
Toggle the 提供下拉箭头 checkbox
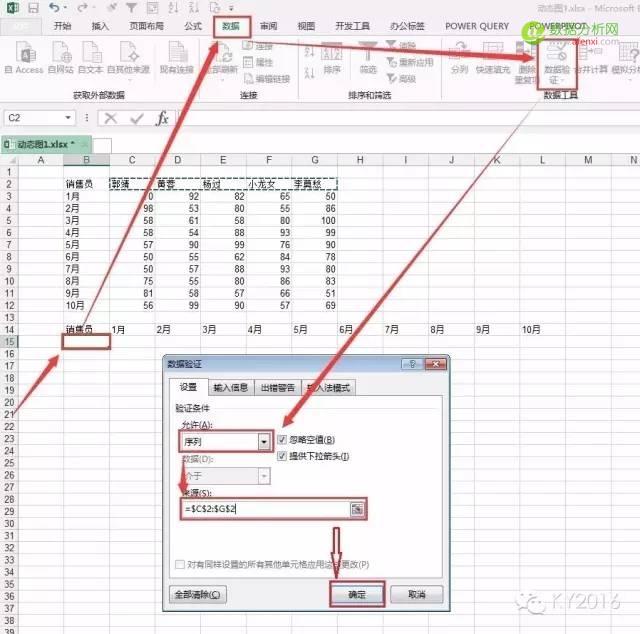pos(282,456)
